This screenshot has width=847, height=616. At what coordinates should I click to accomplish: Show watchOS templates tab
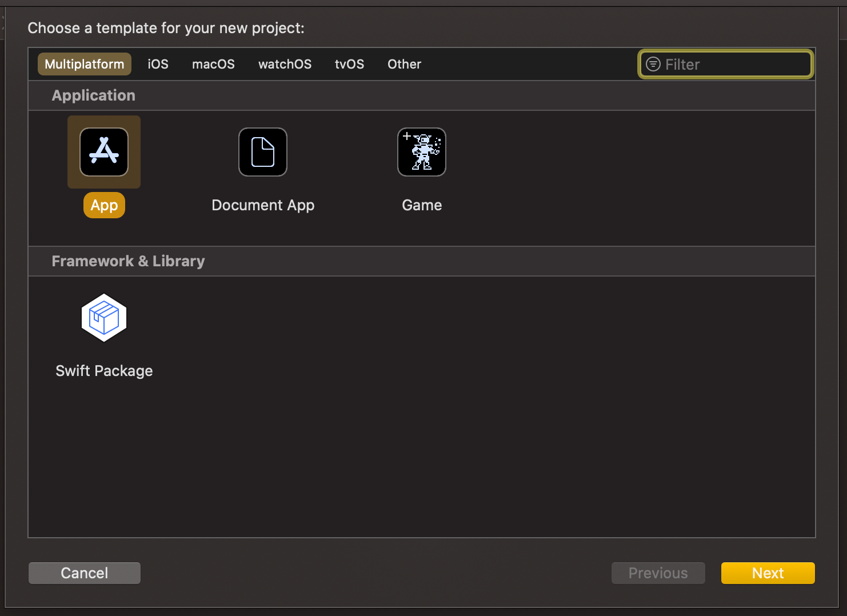point(285,64)
